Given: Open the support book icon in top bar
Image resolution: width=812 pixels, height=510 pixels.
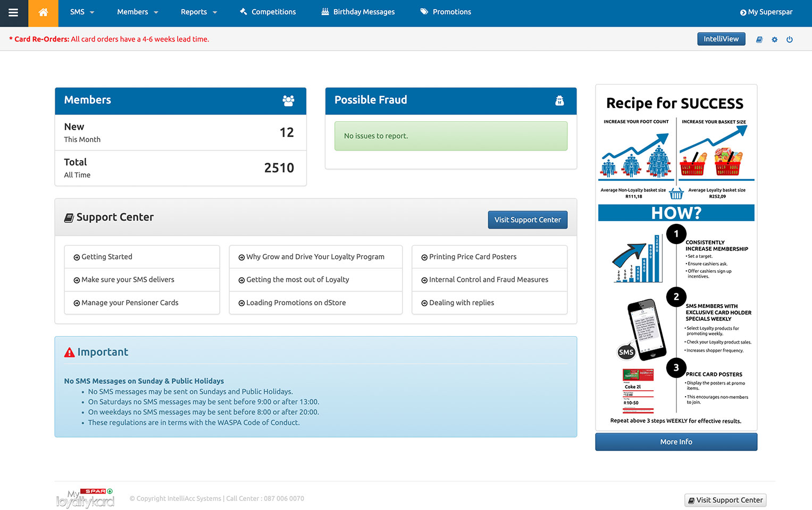Looking at the screenshot, I should click(759, 39).
